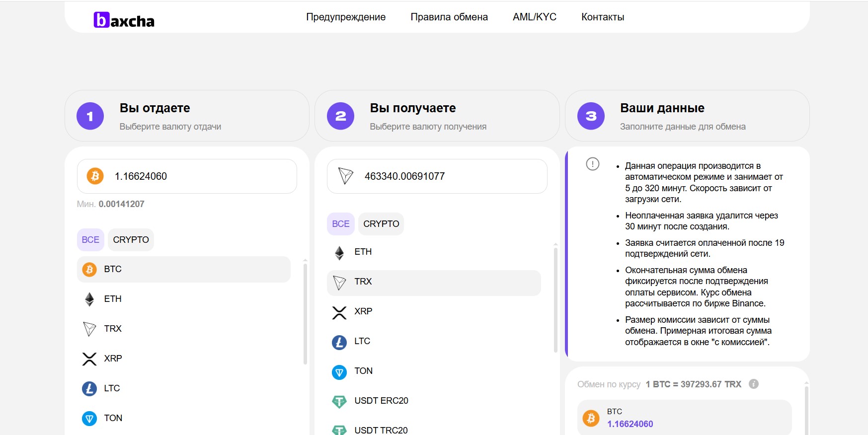This screenshot has width=868, height=435.
Task: Open the Контакты page
Action: pyautogui.click(x=603, y=17)
